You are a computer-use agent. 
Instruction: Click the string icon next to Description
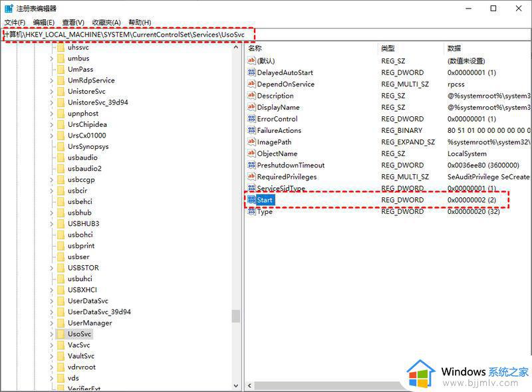click(251, 95)
